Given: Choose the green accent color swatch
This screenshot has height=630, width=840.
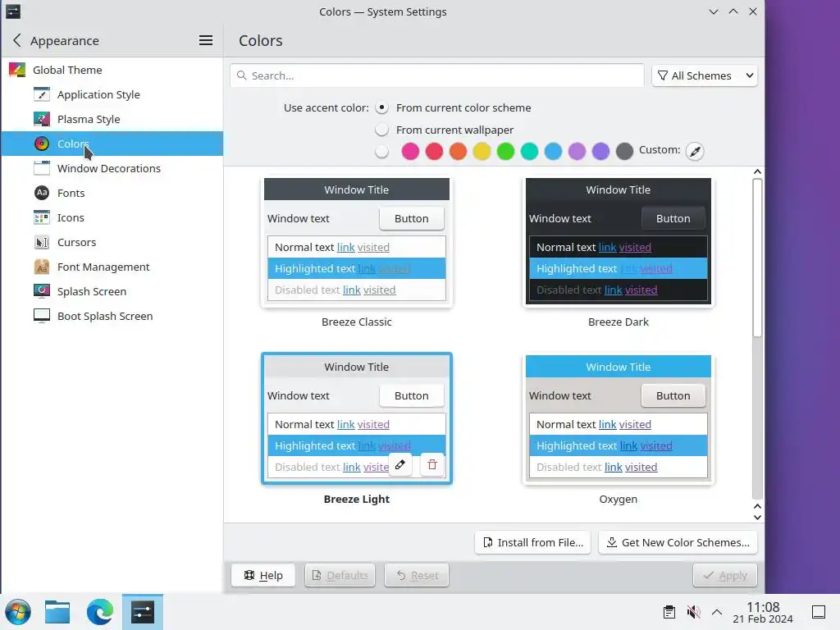Looking at the screenshot, I should (505, 151).
